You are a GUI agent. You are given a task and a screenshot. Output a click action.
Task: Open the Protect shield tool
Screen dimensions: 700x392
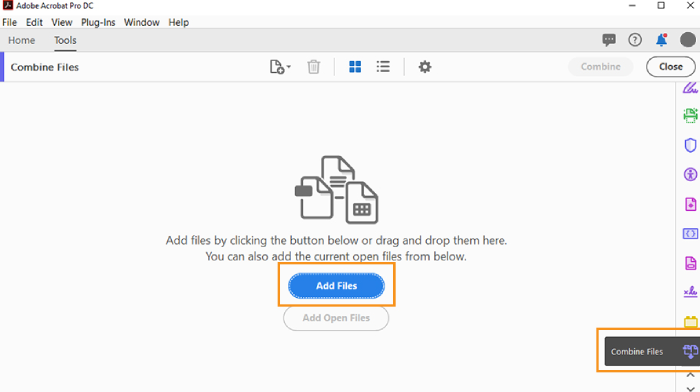(x=690, y=145)
